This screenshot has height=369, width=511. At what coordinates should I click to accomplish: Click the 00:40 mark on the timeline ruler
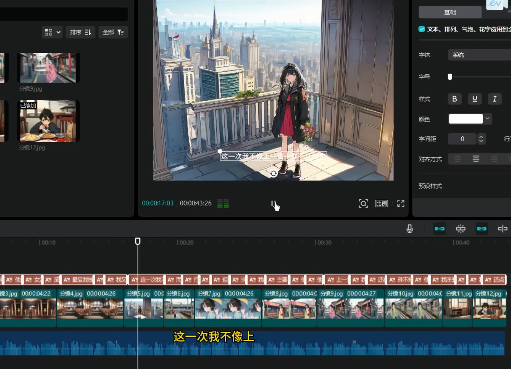click(x=461, y=243)
